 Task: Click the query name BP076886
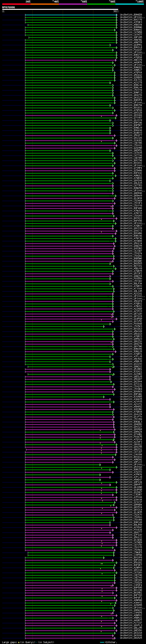click(x=8, y=8)
